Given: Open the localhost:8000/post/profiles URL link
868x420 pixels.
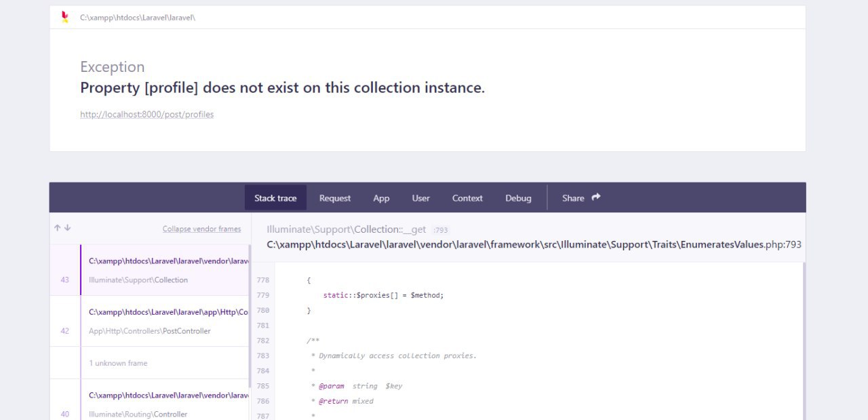Looking at the screenshot, I should [x=147, y=115].
